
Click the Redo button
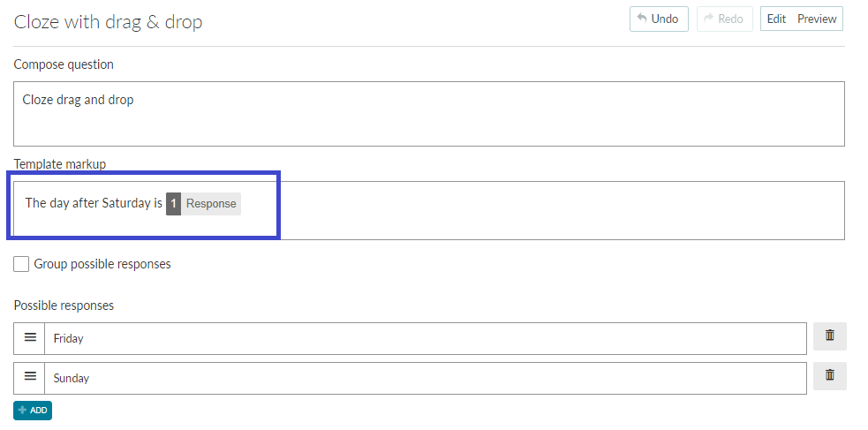coord(724,19)
